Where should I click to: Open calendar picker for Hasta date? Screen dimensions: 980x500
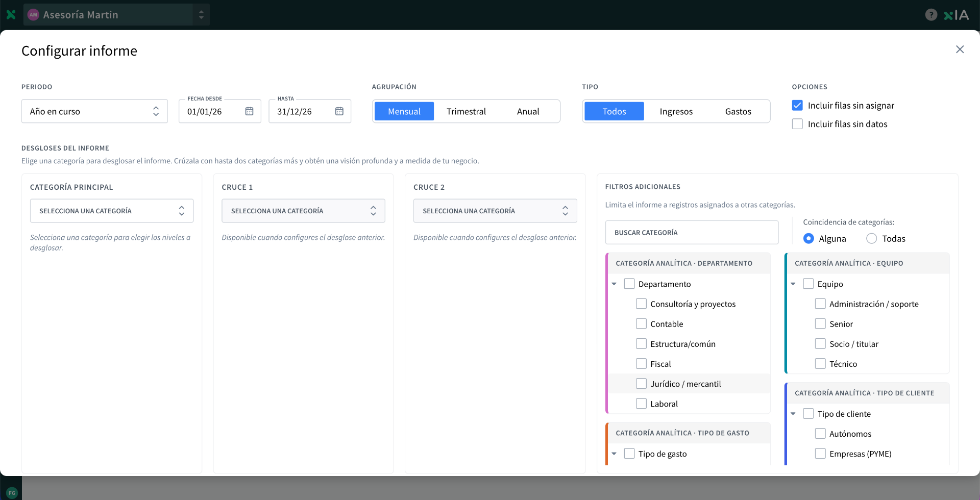pos(339,111)
